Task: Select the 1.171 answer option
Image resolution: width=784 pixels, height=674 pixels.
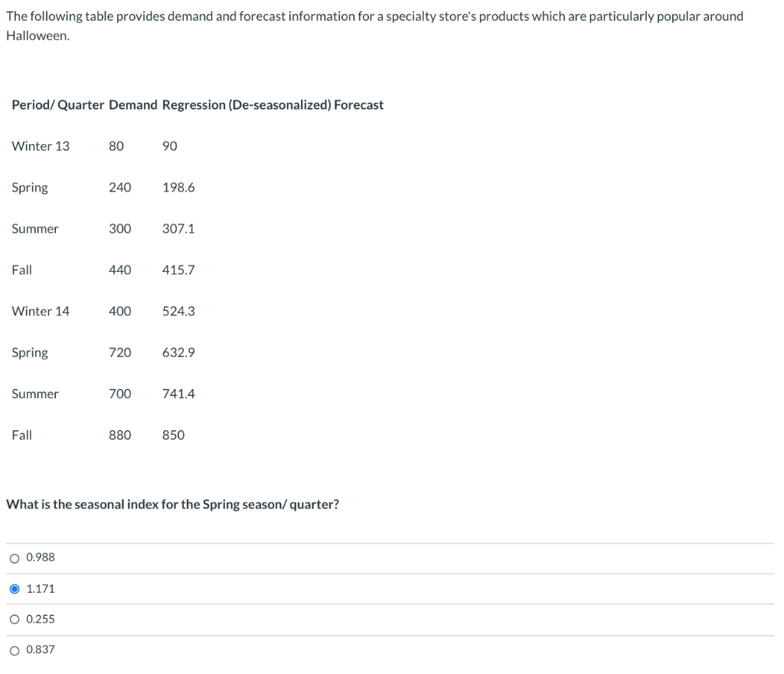Action: tap(15, 588)
